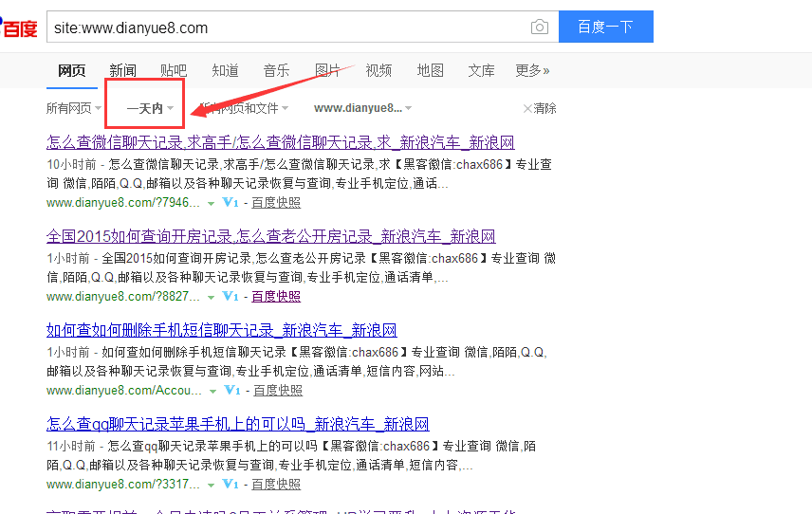Viewport: 812px width, 514px height.
Task: Click V1 badge under first search result
Action: point(231,202)
